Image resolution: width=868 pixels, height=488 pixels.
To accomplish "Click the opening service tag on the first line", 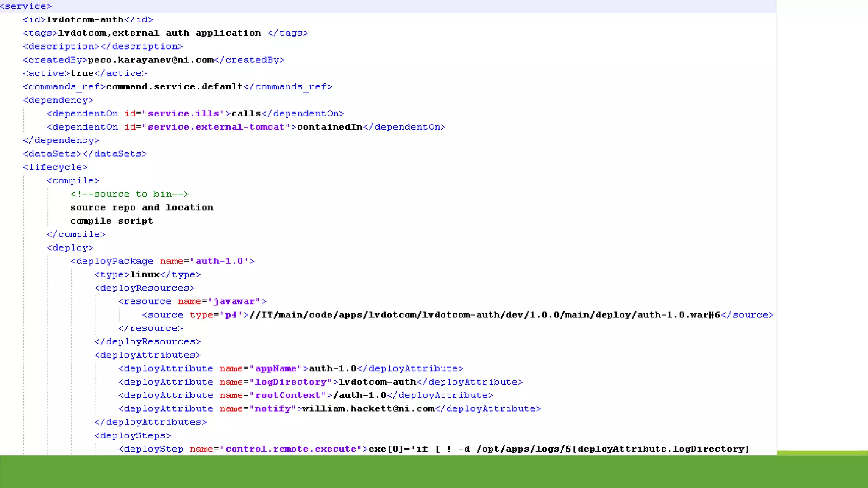I will tap(26, 6).
